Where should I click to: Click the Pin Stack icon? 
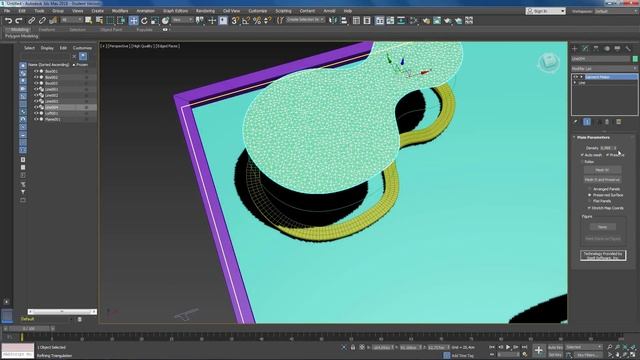click(x=576, y=122)
